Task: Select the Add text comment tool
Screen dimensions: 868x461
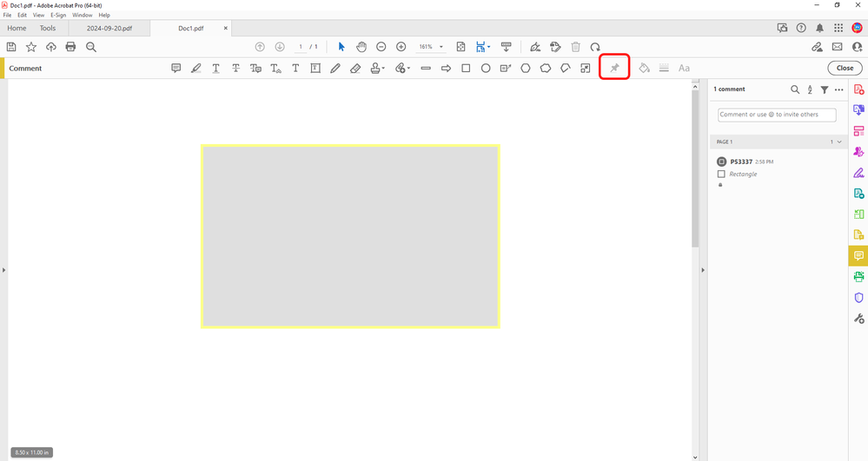Action: click(295, 68)
